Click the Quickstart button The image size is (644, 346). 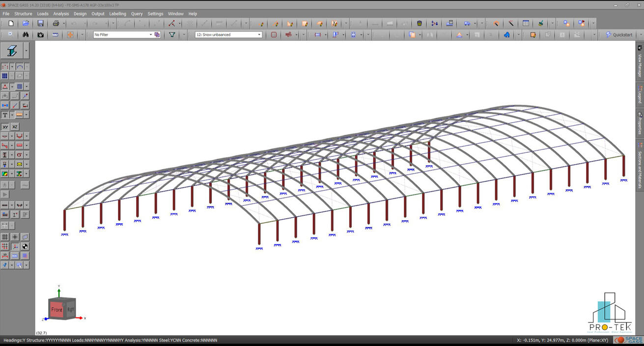coord(624,34)
